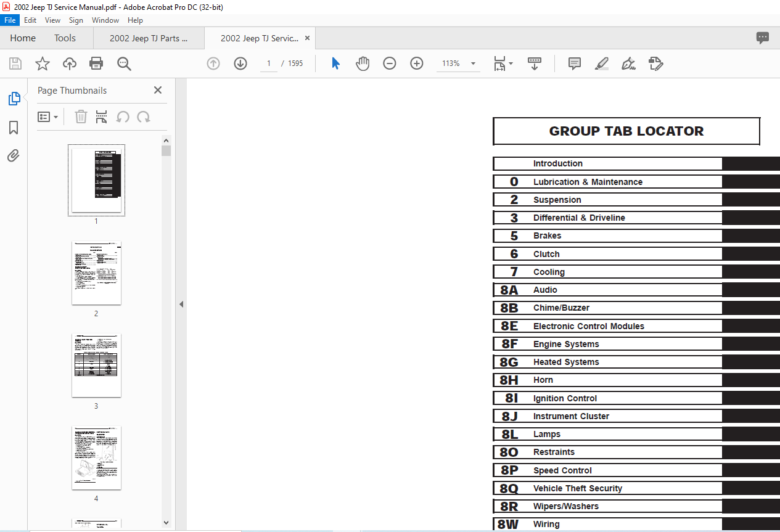The image size is (780, 532).
Task: Open the Edit menu
Action: [30, 20]
